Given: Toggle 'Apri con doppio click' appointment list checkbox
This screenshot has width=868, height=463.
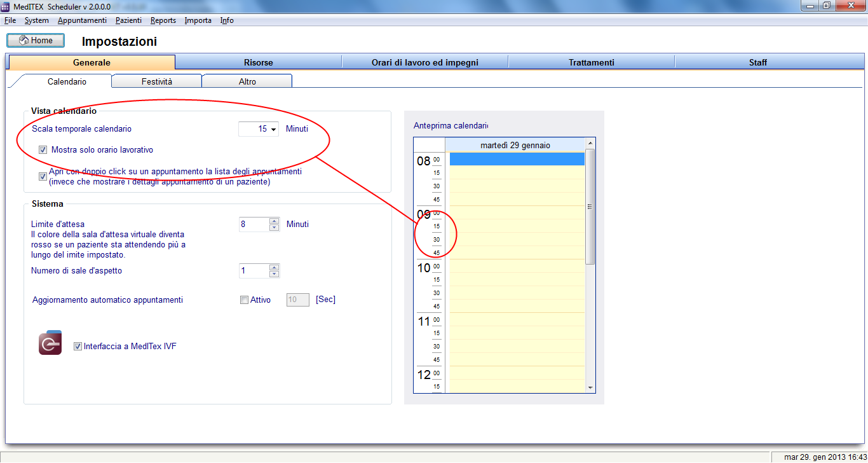Looking at the screenshot, I should pos(43,177).
